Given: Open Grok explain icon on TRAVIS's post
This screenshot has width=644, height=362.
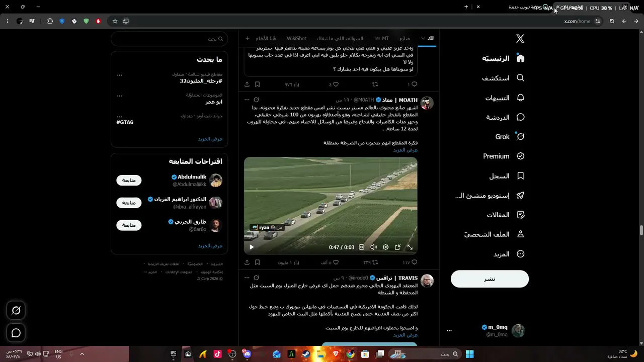Looking at the screenshot, I should tap(256, 278).
